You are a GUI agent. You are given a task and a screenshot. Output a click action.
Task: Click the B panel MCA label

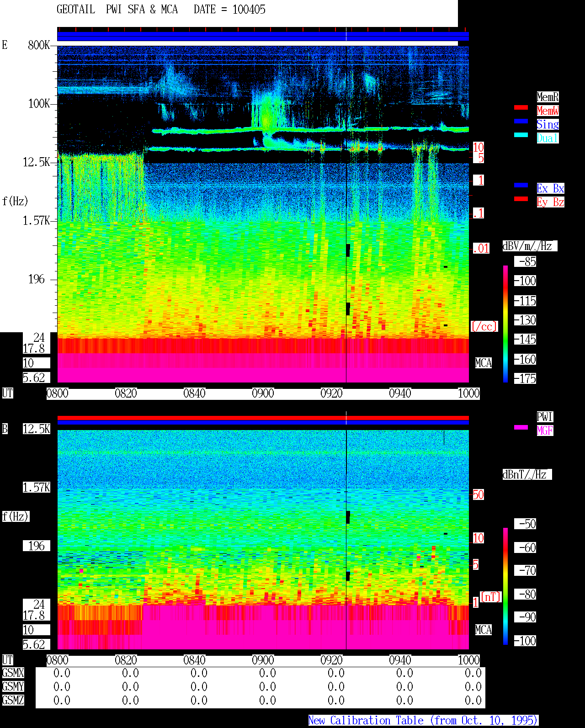point(484,630)
